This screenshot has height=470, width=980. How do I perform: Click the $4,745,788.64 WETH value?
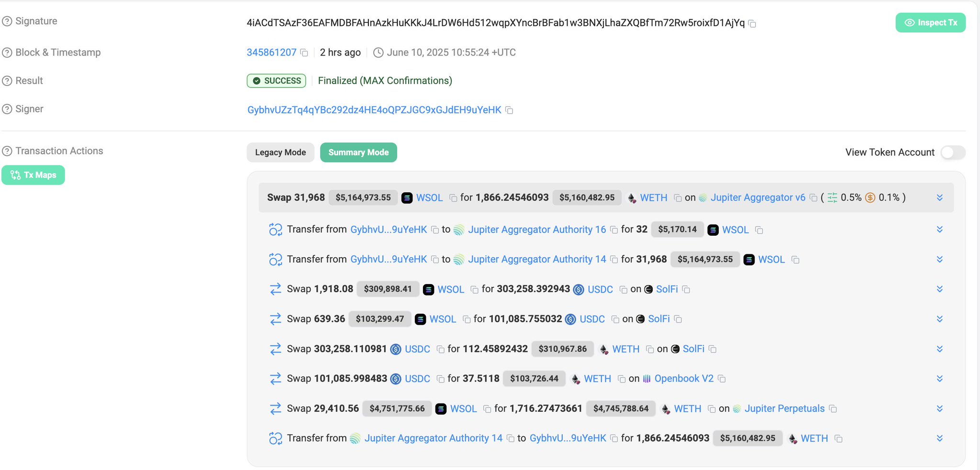[x=621, y=408]
